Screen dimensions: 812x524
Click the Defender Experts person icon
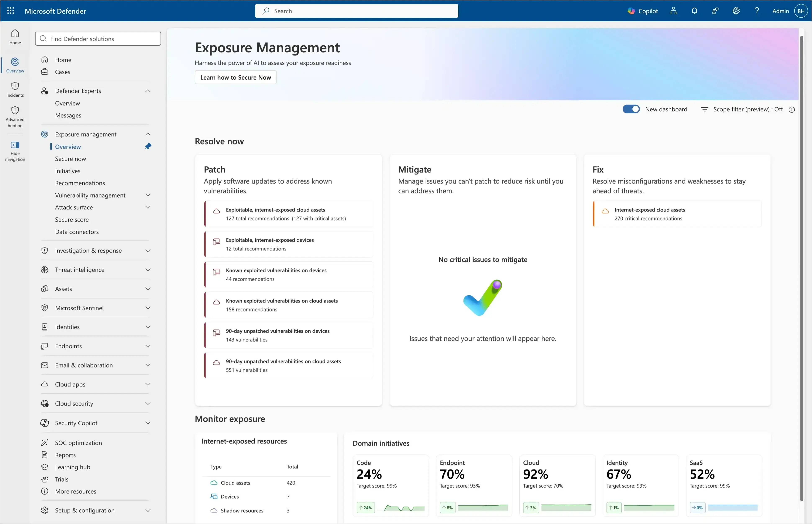coord(45,91)
